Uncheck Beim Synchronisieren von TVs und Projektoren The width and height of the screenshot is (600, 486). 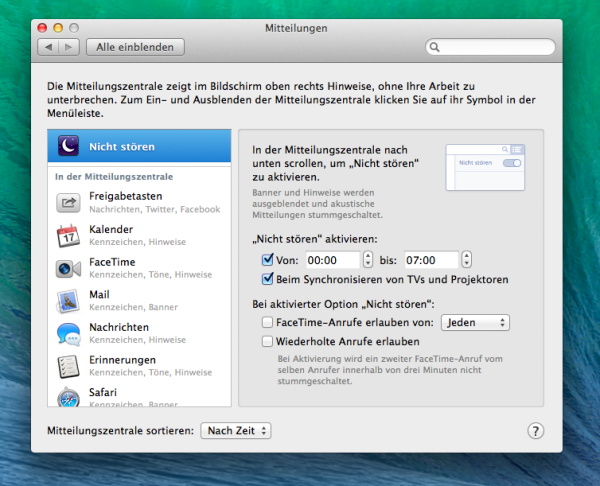[x=267, y=279]
